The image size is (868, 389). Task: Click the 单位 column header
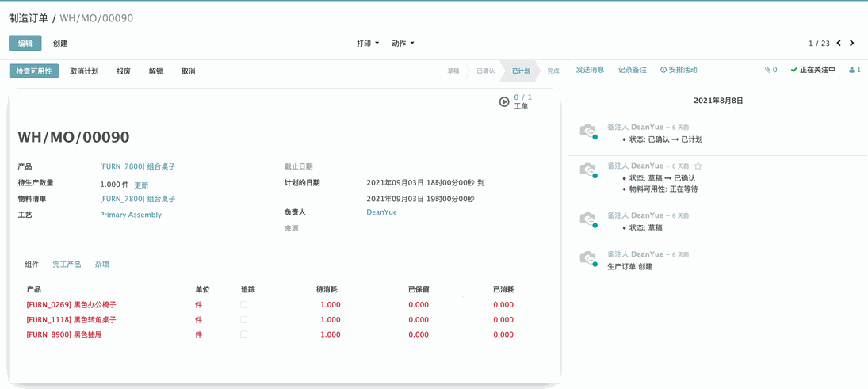pyautogui.click(x=202, y=289)
